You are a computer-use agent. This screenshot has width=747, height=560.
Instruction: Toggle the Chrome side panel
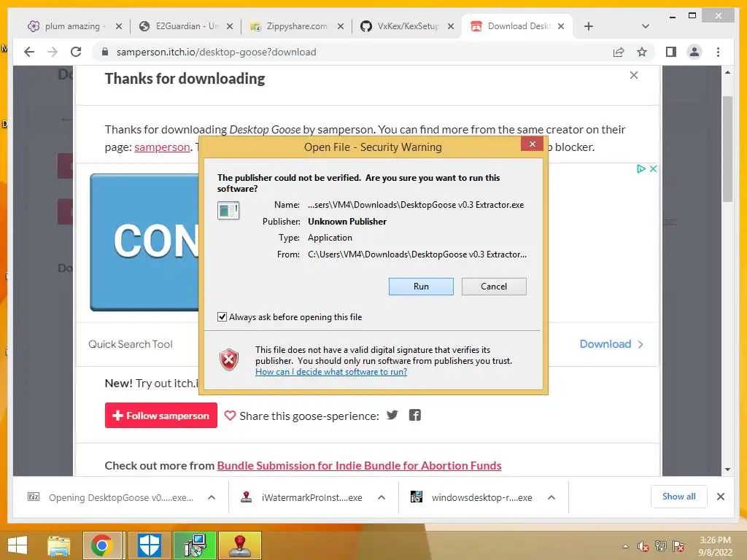coord(671,52)
